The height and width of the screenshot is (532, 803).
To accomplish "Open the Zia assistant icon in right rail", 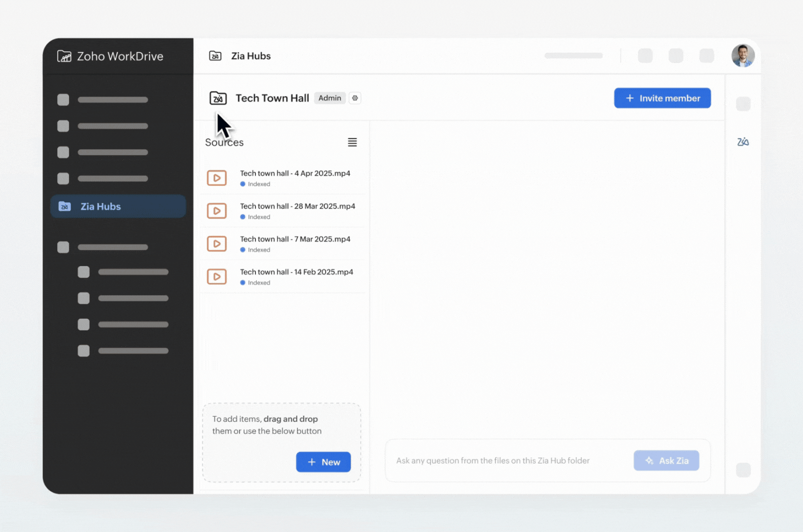I will pyautogui.click(x=743, y=142).
